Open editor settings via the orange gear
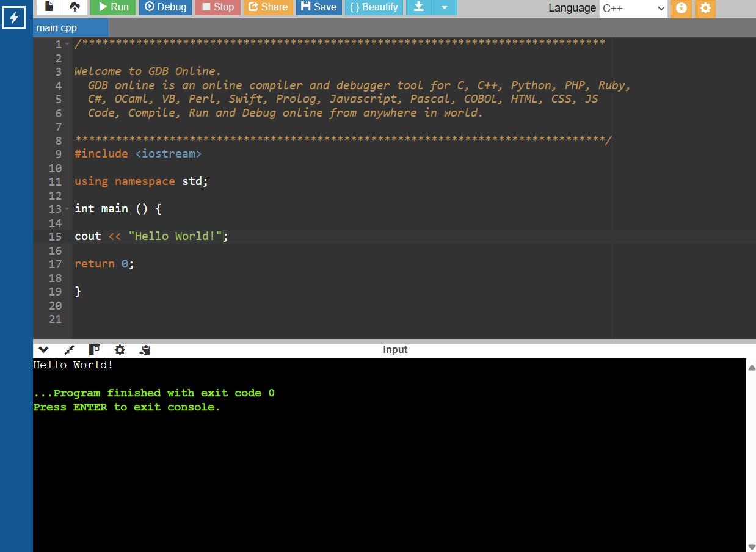 pos(705,8)
